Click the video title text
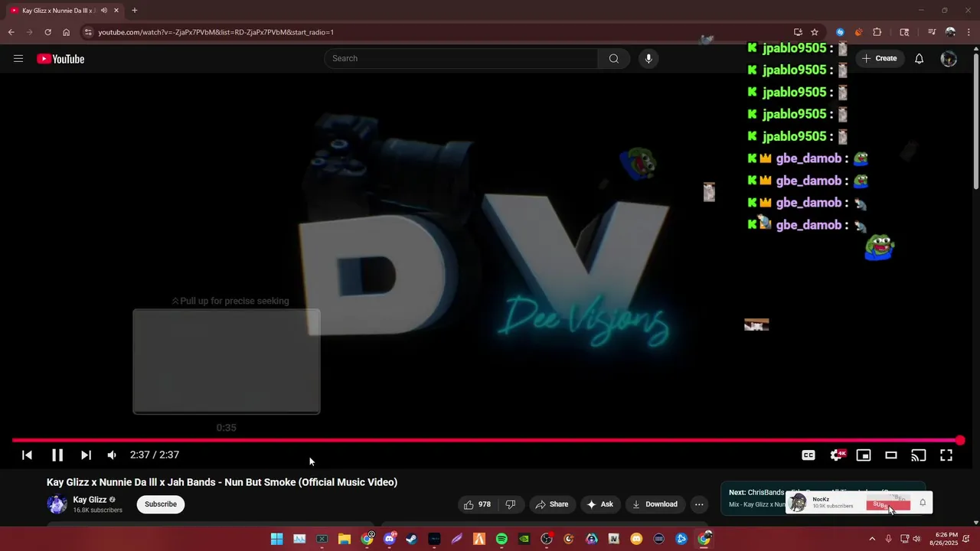This screenshot has width=980, height=551. click(222, 482)
